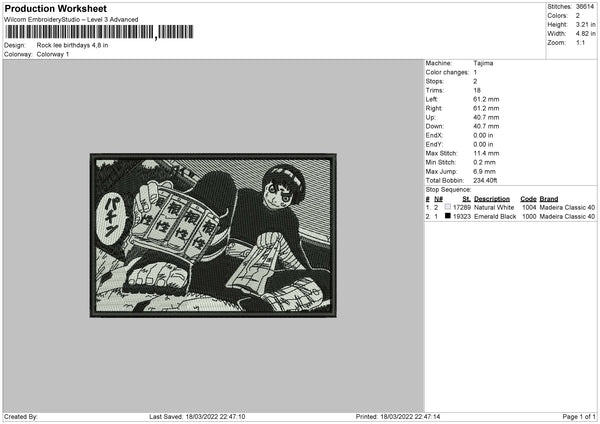Screen dimensions: 600x424
Task: Click the 'Color changes' label
Action: [447, 72]
